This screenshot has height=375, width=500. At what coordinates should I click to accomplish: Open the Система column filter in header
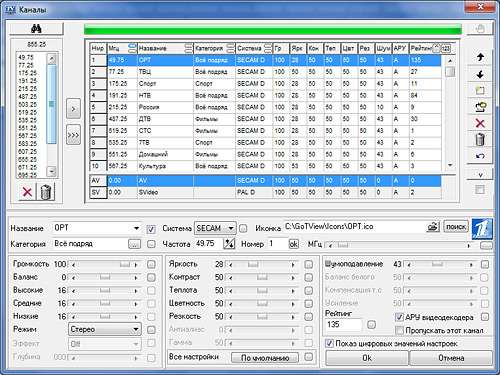[x=268, y=48]
